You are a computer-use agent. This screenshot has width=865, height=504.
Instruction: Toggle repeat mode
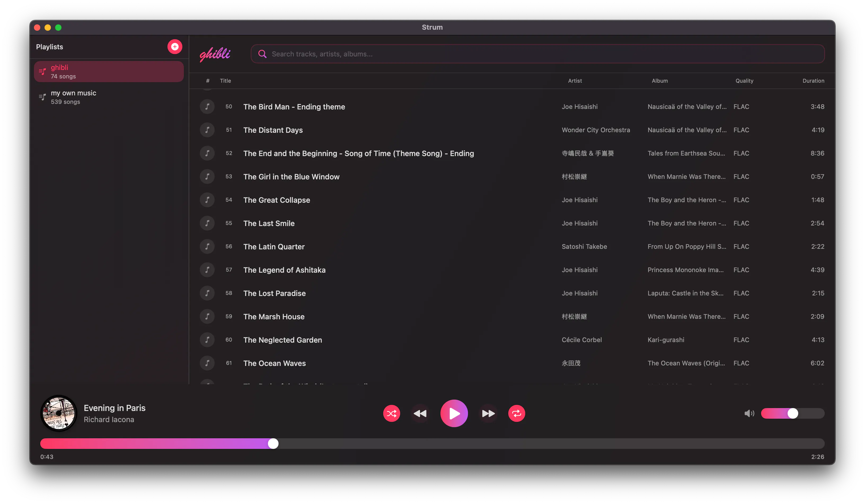[516, 413]
